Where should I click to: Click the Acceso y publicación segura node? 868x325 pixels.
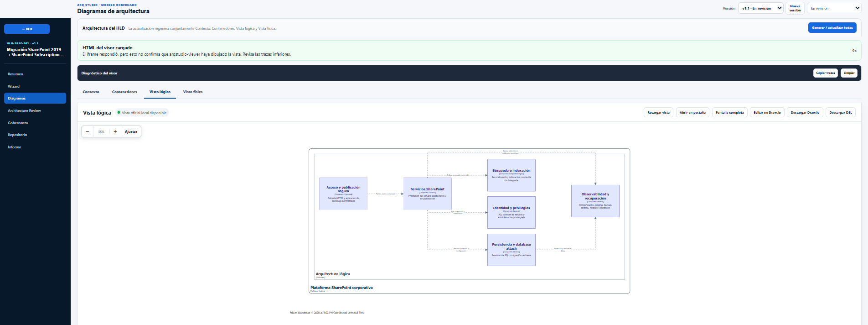point(343,194)
